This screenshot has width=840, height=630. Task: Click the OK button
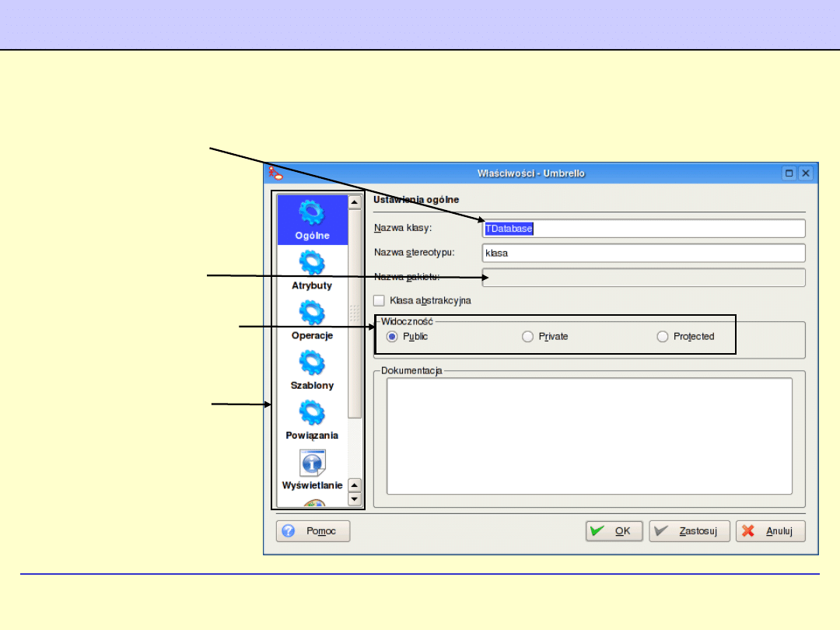tap(614, 531)
